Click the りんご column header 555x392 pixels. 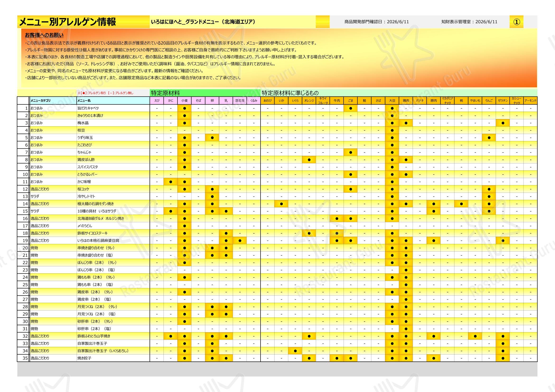pyautogui.click(x=489, y=101)
